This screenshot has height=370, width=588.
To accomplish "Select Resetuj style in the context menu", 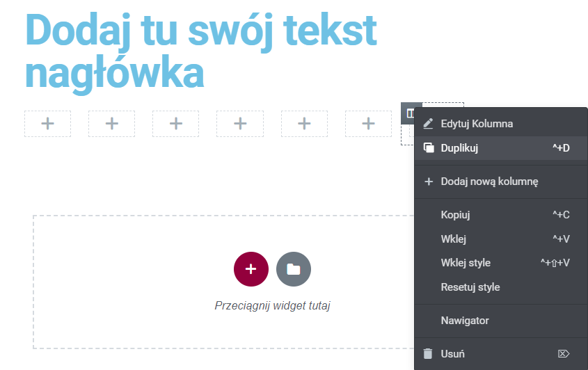I will pos(470,287).
